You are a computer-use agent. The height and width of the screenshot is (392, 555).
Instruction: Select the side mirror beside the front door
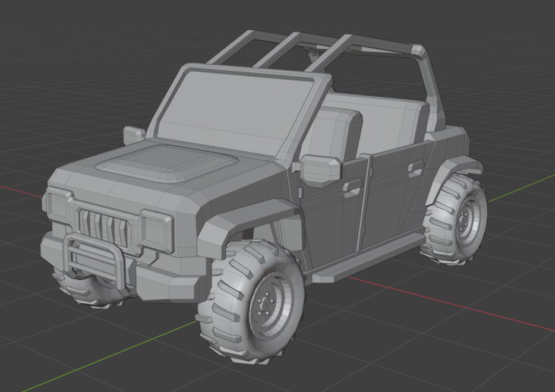click(x=320, y=170)
